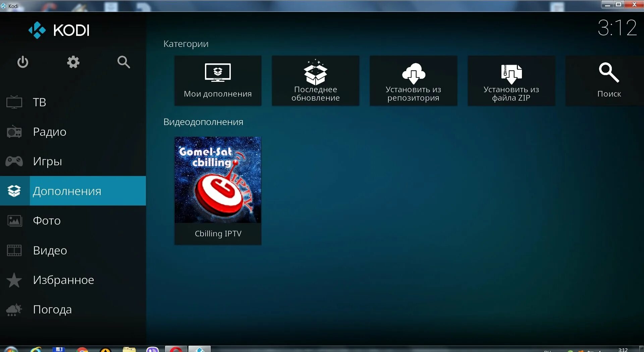Open the Погода weather section
This screenshot has height=352, width=644.
[73, 309]
